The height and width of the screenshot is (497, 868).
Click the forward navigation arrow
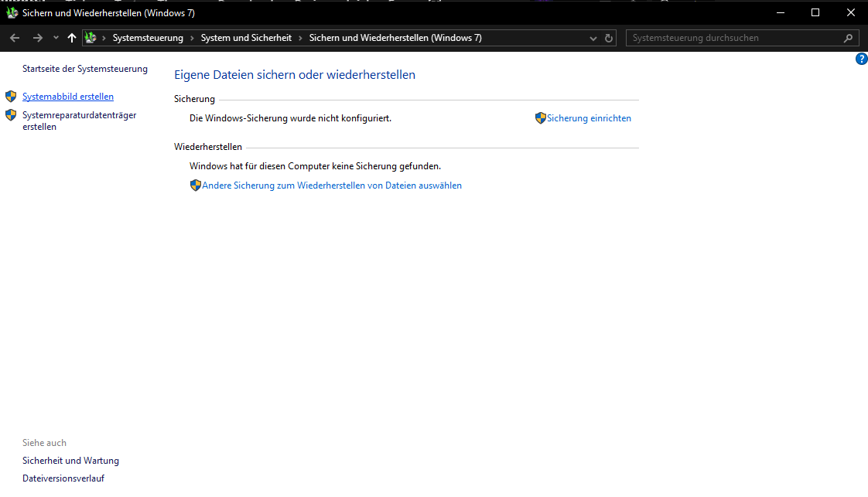pos(37,38)
